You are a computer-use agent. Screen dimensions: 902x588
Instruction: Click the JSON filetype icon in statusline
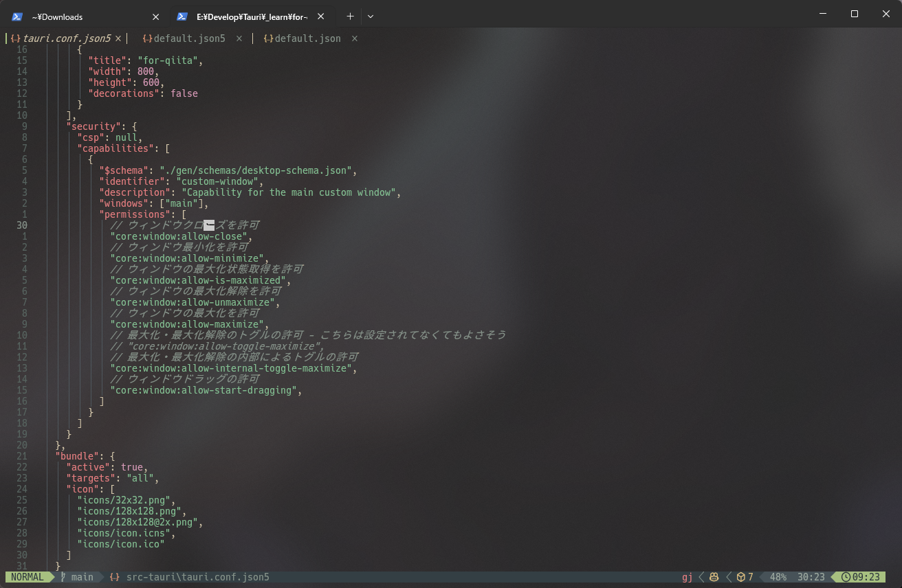(115, 577)
